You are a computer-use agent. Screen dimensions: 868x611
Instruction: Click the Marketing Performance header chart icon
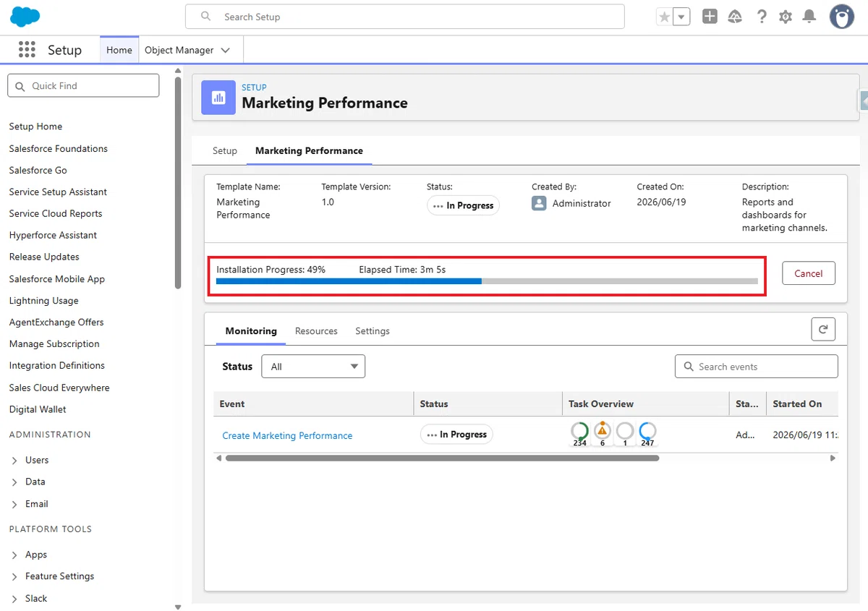tap(218, 97)
